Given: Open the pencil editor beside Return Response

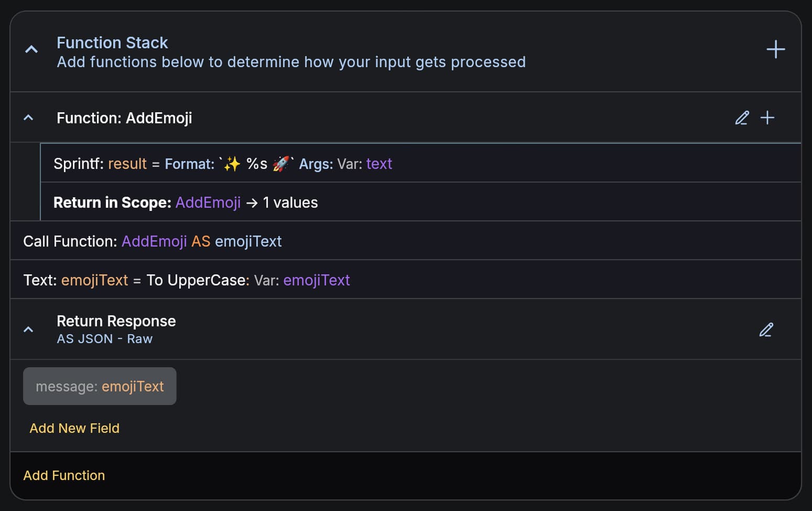Looking at the screenshot, I should (x=766, y=329).
